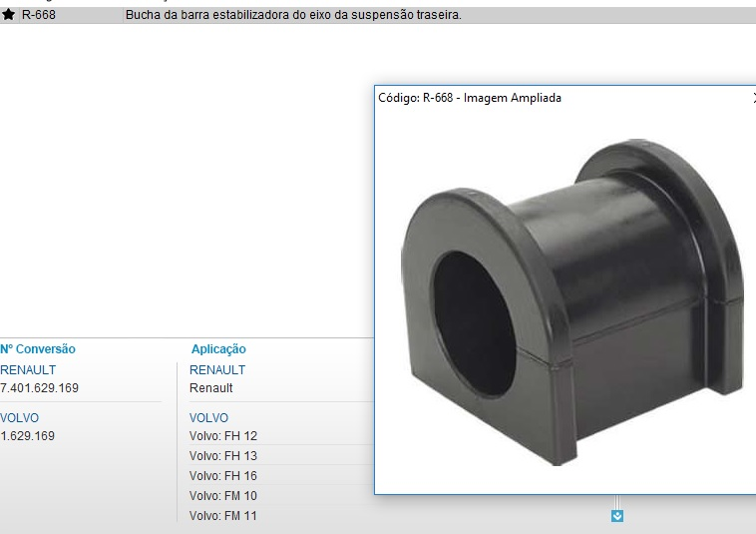Select Volvo conversion number 1.629.169
The image size is (756, 534).
coord(28,436)
